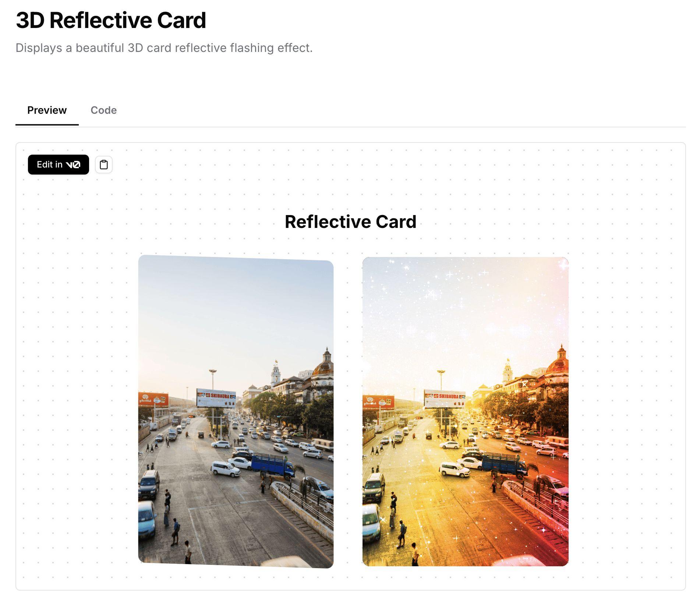Click SHIBAURA billboard on the left card
Screen dimensions: 700x609
click(216, 398)
